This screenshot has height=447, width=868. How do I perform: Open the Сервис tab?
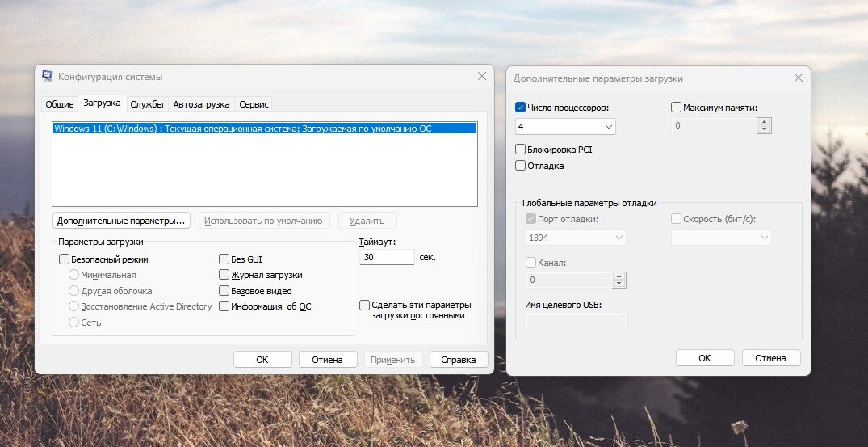tap(254, 104)
